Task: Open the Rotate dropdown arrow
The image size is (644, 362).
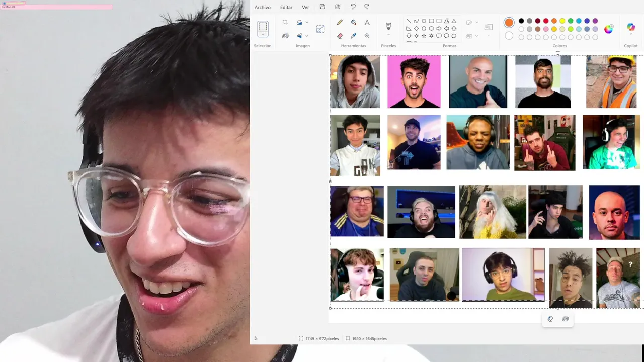Action: [306, 22]
